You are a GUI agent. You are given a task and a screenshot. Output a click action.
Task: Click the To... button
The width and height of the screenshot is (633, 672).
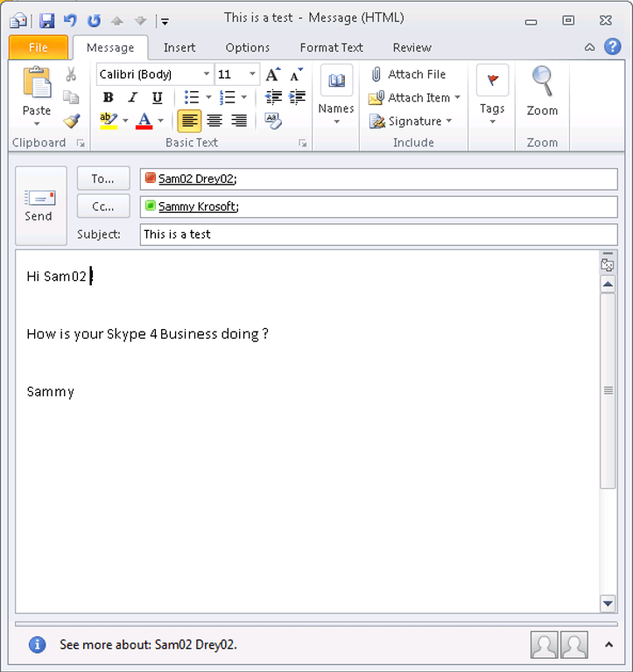(103, 178)
